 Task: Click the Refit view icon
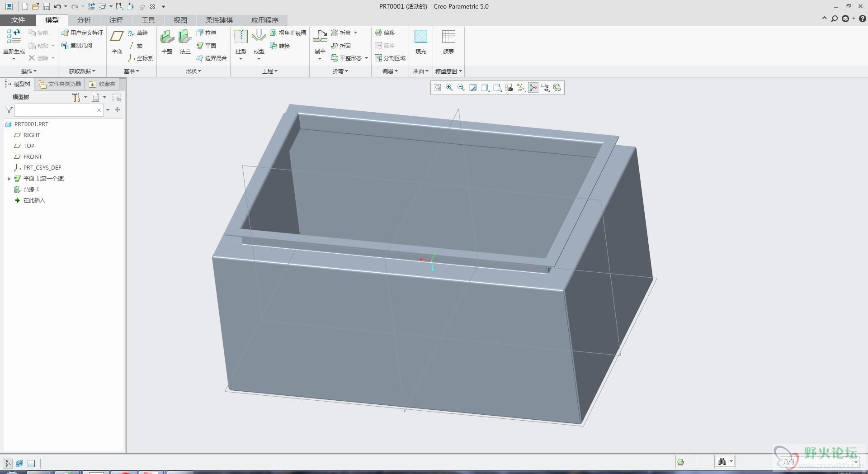(437, 88)
